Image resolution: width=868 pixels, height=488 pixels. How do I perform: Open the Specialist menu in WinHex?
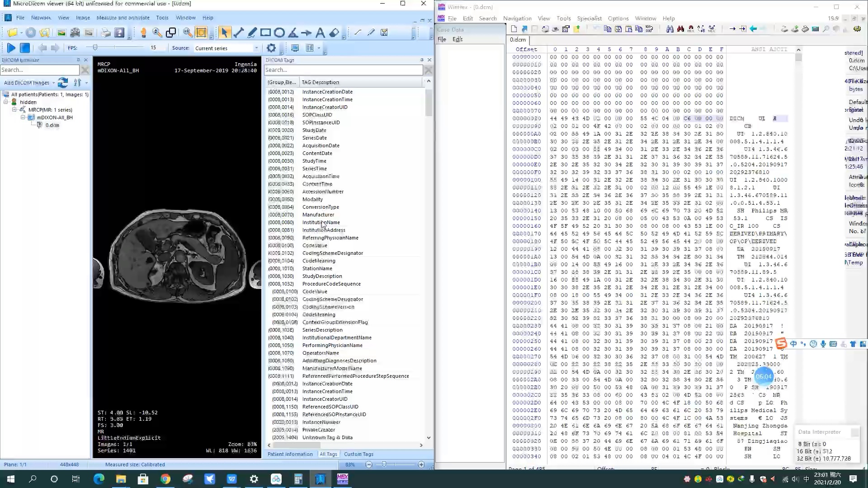(589, 19)
